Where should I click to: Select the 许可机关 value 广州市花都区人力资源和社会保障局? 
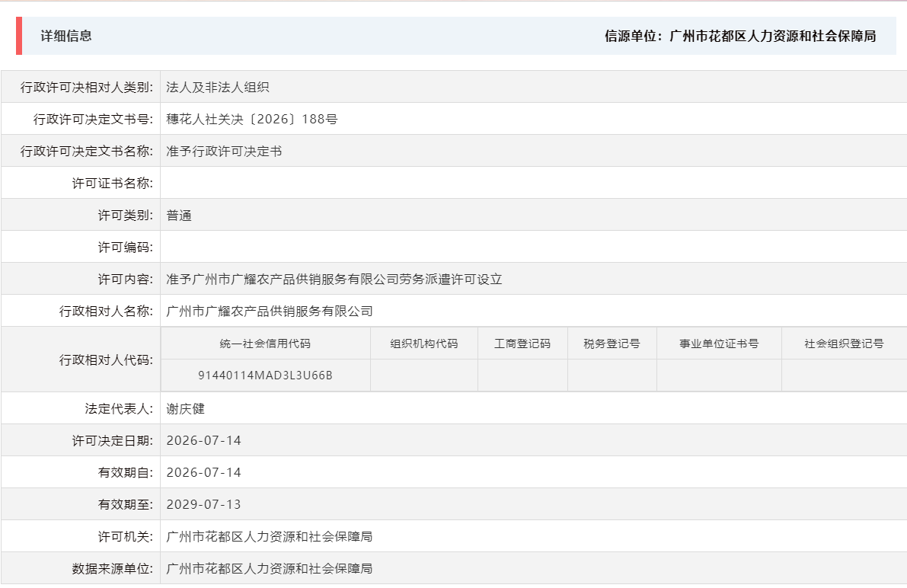tap(269, 536)
